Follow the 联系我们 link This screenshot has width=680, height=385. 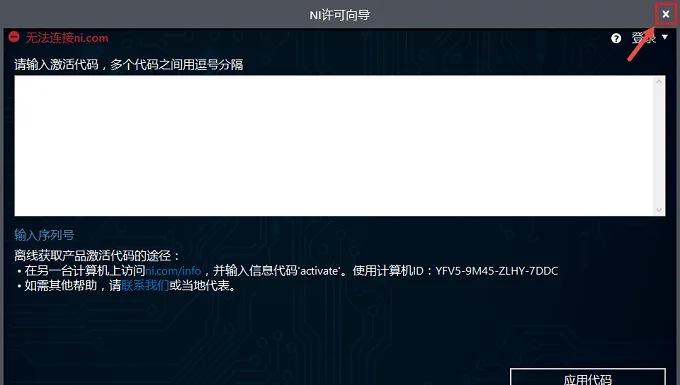pos(145,286)
